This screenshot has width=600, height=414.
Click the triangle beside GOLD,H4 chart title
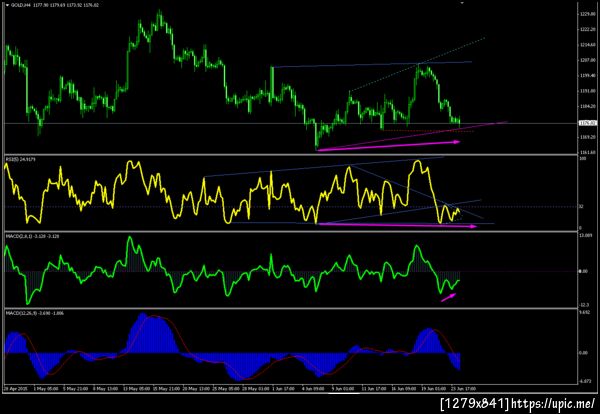coord(7,5)
